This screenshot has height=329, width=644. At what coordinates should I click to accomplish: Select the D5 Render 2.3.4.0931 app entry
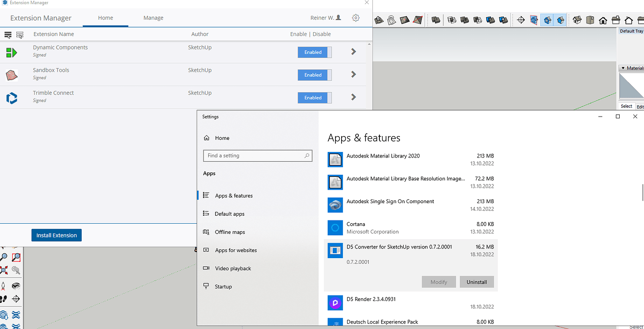coord(411,303)
